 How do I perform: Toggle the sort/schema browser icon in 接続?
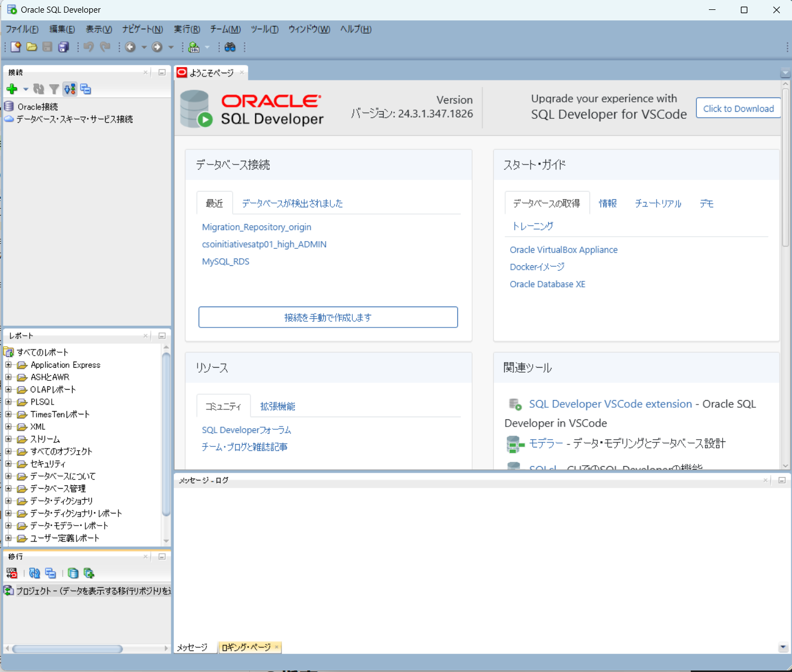click(70, 89)
